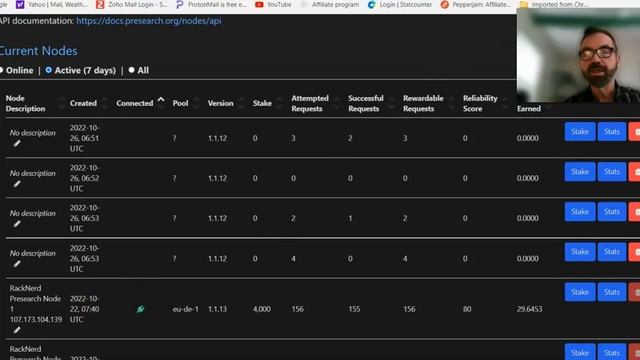The image size is (640, 360).
Task: Sort table by Connected column
Action: point(140,102)
